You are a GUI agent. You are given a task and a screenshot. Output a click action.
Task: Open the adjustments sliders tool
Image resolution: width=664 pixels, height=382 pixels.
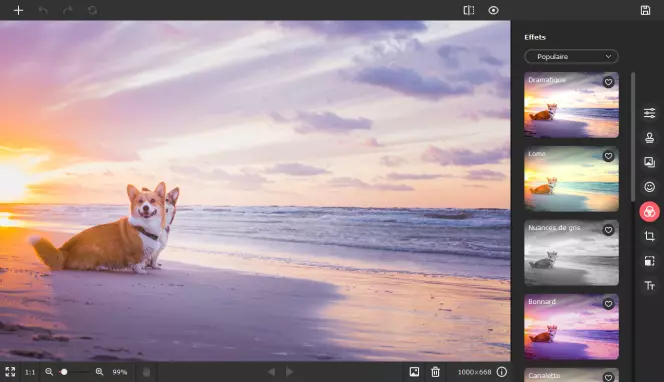click(x=649, y=113)
